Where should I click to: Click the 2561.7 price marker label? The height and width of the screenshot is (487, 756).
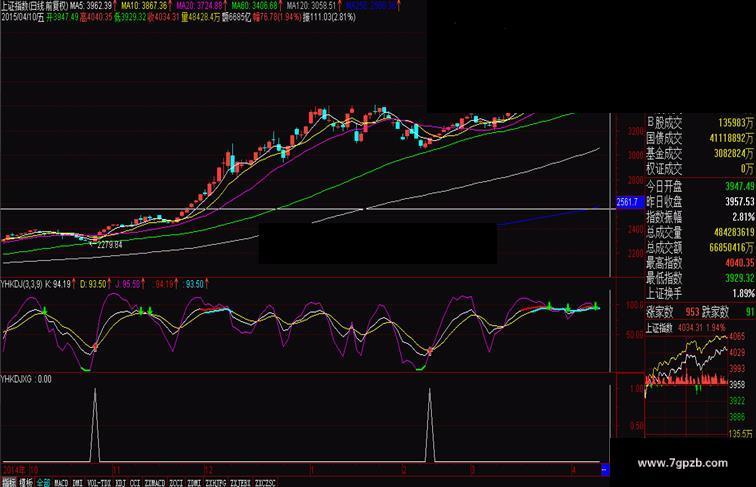tap(629, 202)
